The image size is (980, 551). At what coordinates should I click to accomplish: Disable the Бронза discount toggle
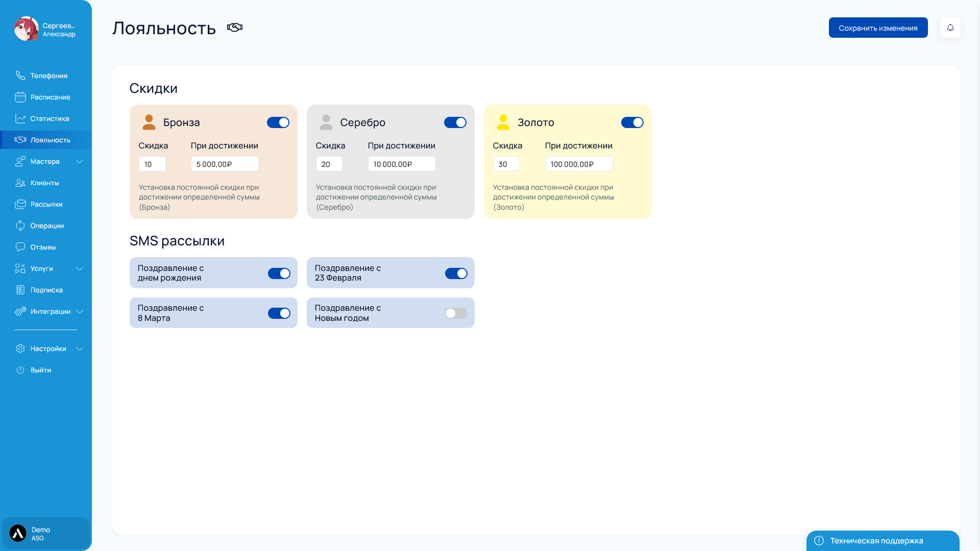(278, 122)
